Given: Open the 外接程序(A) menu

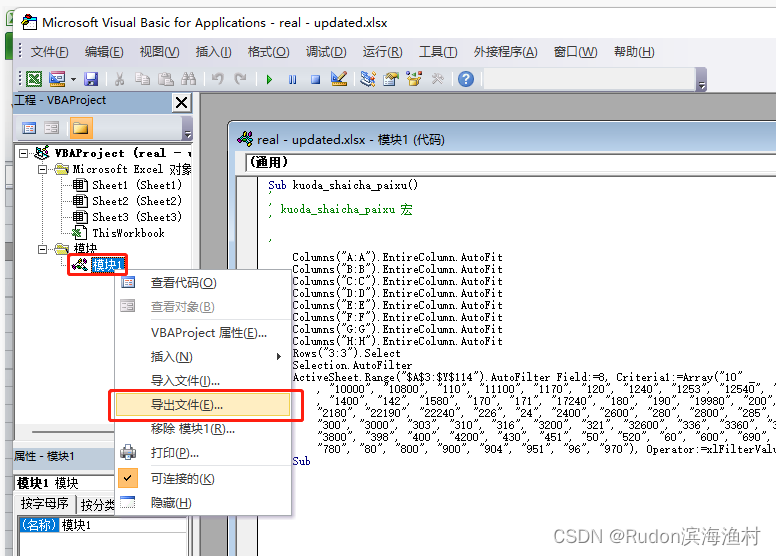Looking at the screenshot, I should point(505,51).
